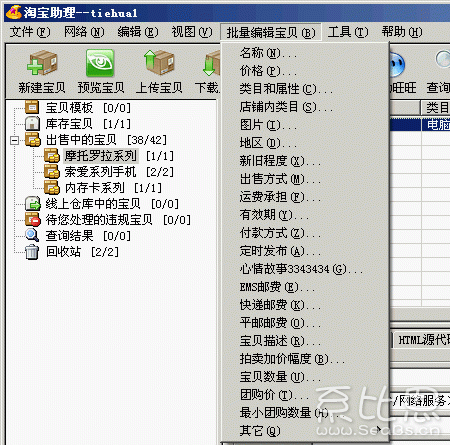Click the 查询结果 magnifier icon

coord(32,235)
